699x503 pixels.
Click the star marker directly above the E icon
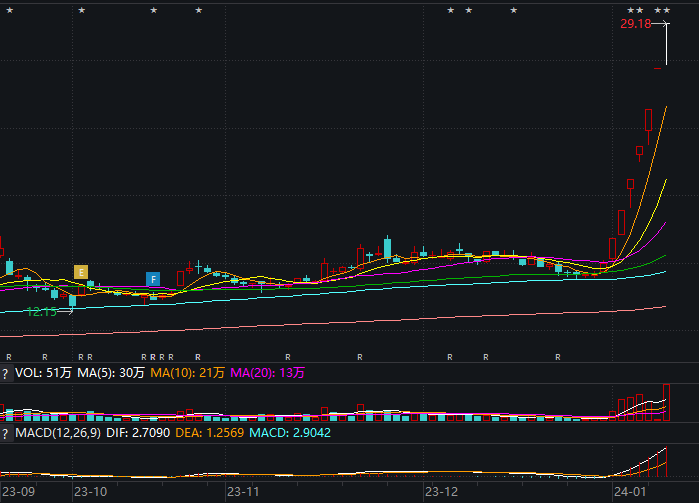click(82, 10)
